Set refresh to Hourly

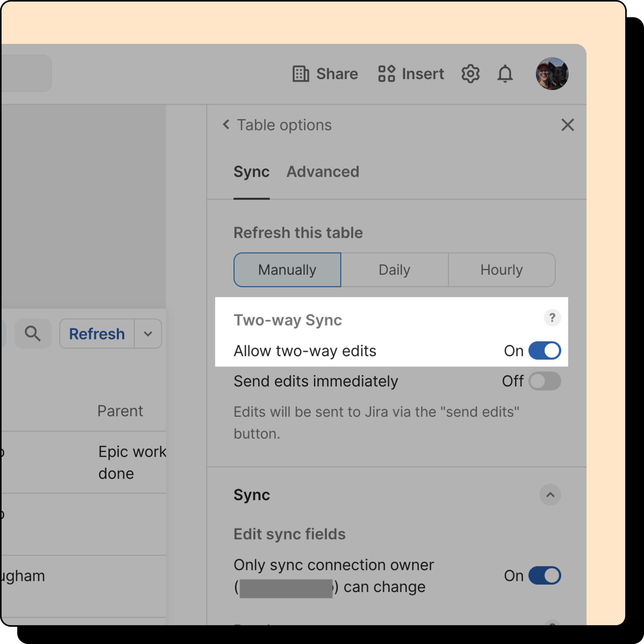click(x=501, y=270)
